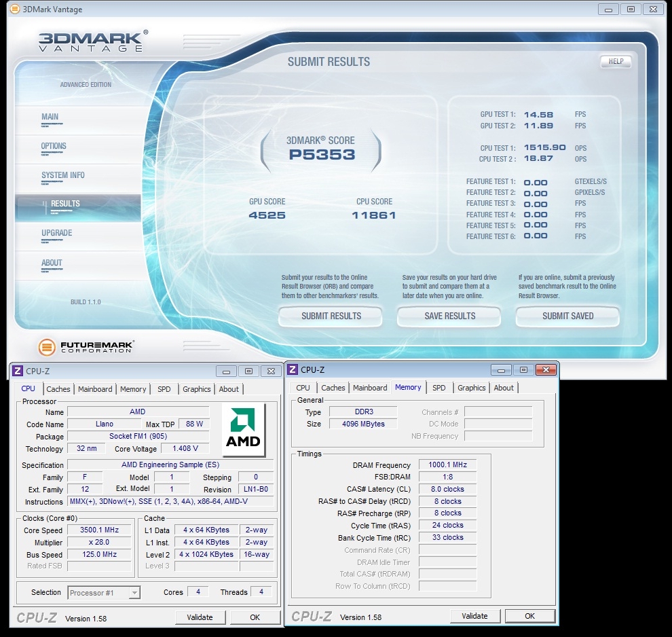Click the Level 2 cache field 4 x 1024 KBytes

pyautogui.click(x=206, y=554)
